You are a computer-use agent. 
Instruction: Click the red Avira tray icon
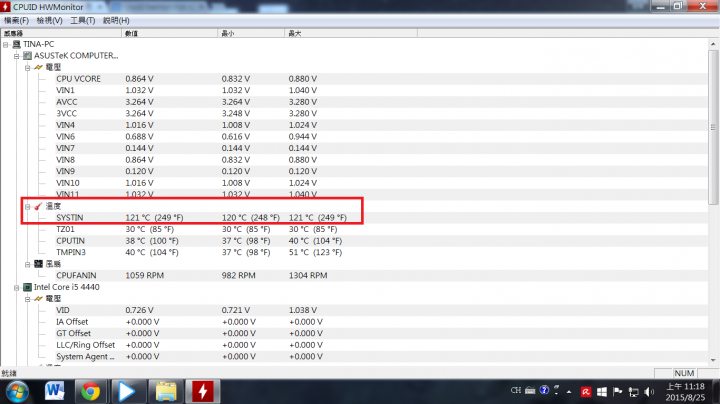pos(586,392)
